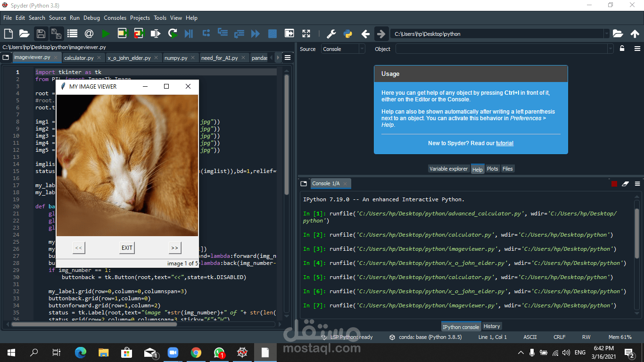
Task: Open Google Chrome from the taskbar
Action: pos(196,352)
